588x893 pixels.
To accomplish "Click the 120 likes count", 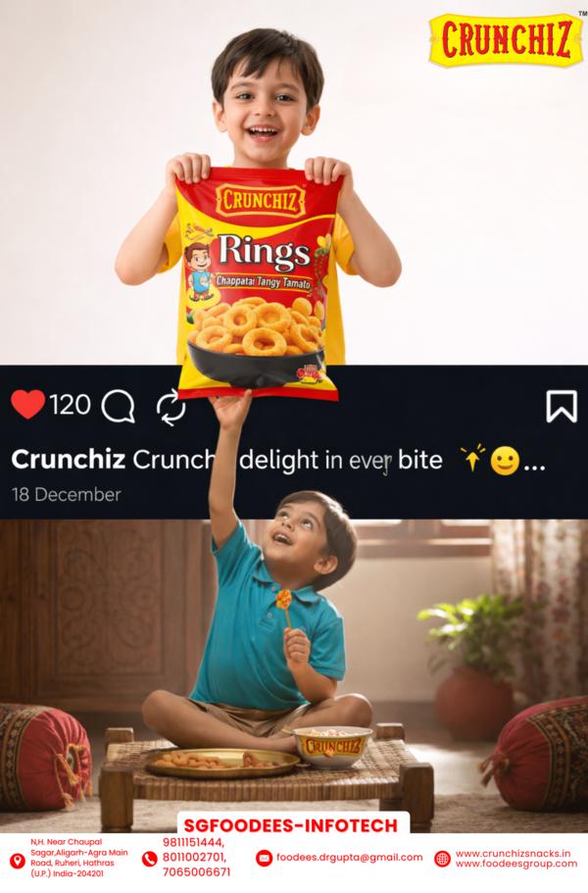I will (x=70, y=405).
